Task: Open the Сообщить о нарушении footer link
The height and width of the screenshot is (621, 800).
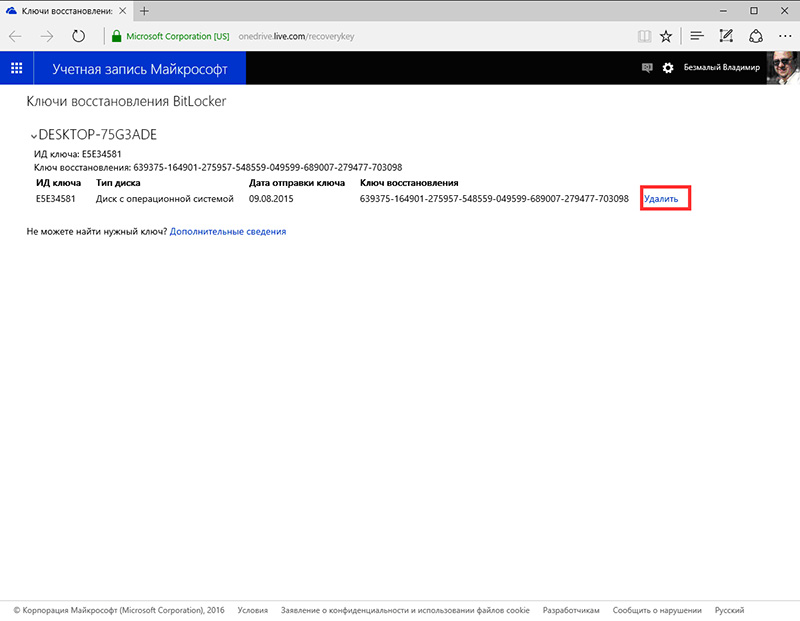Action: click(657, 610)
